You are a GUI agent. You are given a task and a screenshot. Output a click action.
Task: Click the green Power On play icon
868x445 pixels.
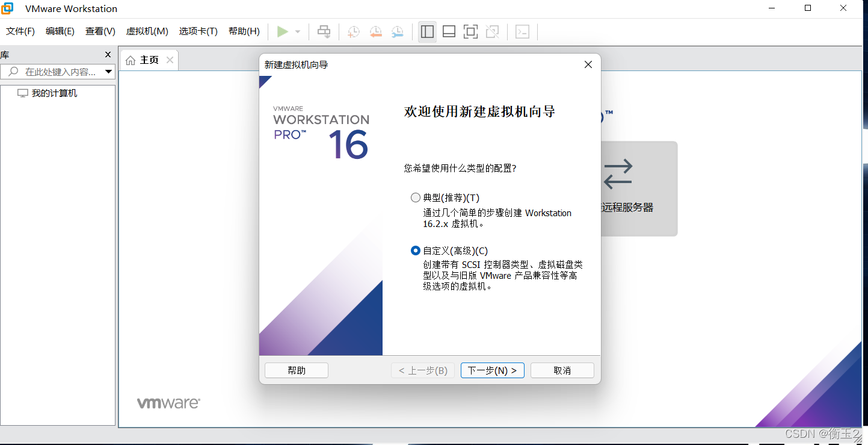click(282, 32)
